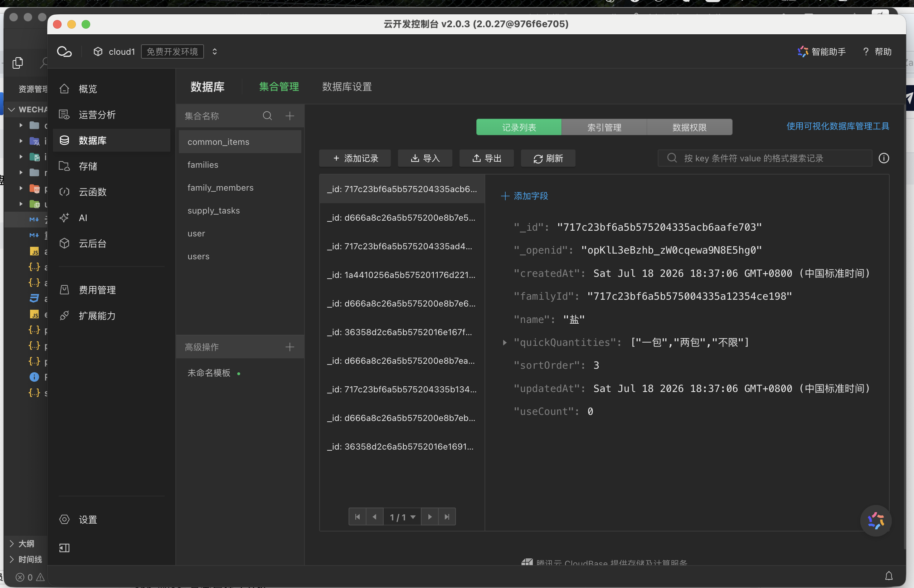Open 使用可视化数据库管理工具 link
Screen dimensions: 914x588
click(838, 126)
